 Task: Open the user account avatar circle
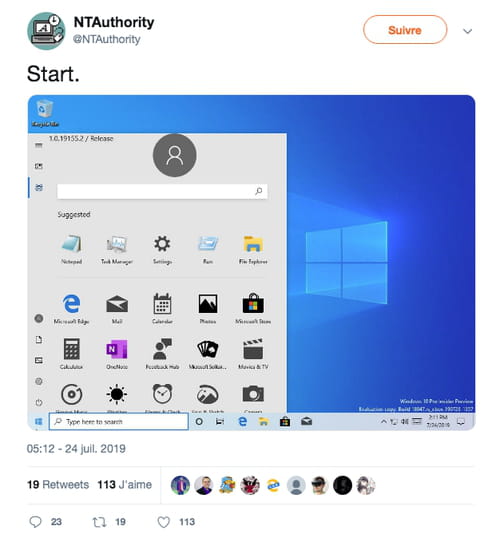[x=175, y=155]
